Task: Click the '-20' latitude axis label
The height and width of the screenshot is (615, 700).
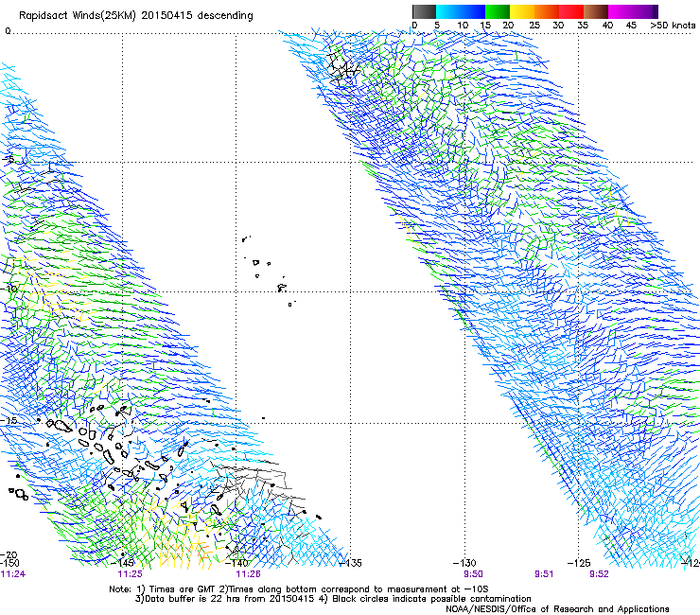Action: coord(9,555)
